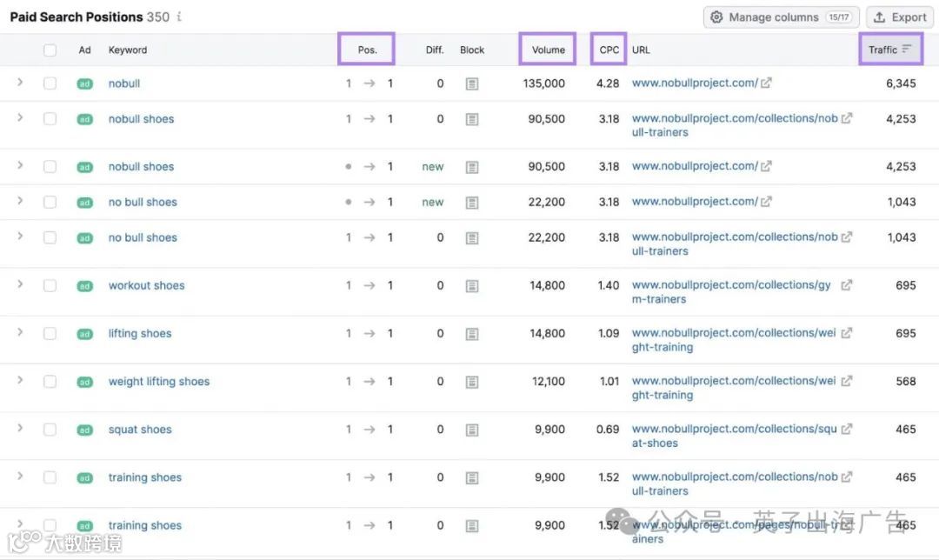Open the SERP Block icon for squat shoes
The width and height of the screenshot is (939, 560).
[472, 430]
